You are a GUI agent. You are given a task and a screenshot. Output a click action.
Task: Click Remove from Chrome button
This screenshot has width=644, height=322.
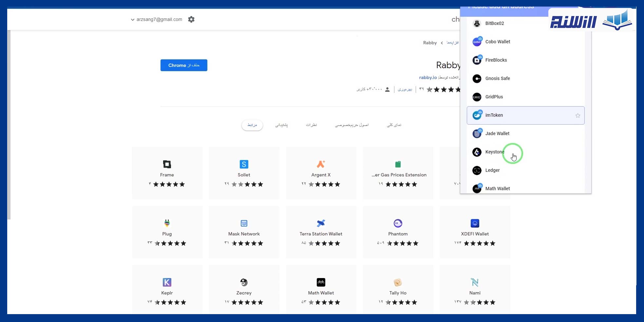coord(184,65)
